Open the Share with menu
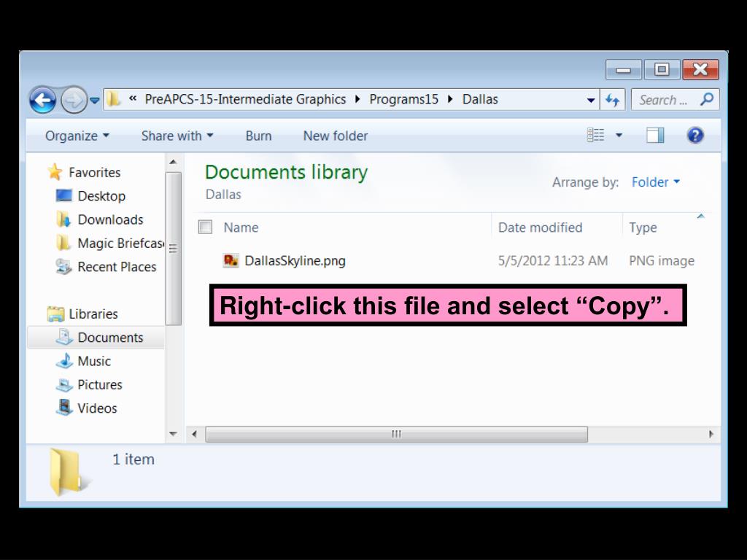The width and height of the screenshot is (747, 560). pos(177,136)
